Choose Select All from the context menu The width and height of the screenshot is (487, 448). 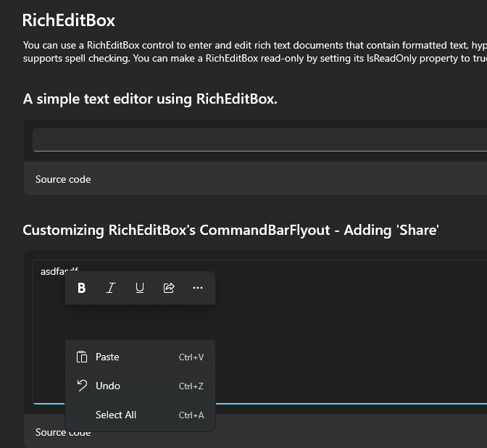[x=140, y=415]
